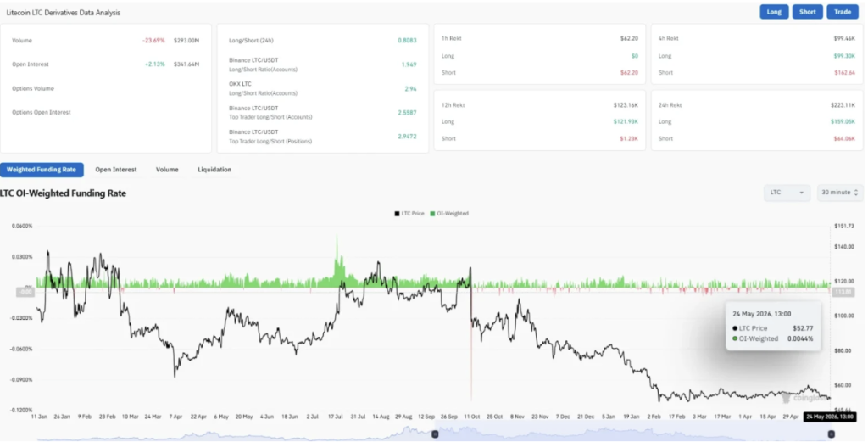Click the 24h Short value $64.06K
Image resolution: width=868 pixels, height=442 pixels.
[x=844, y=138]
